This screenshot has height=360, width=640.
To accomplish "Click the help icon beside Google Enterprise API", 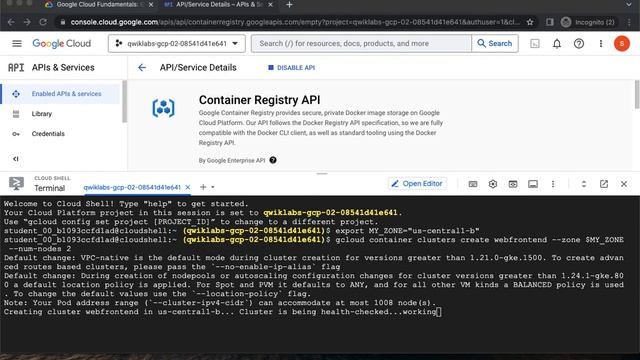I will point(273,160).
